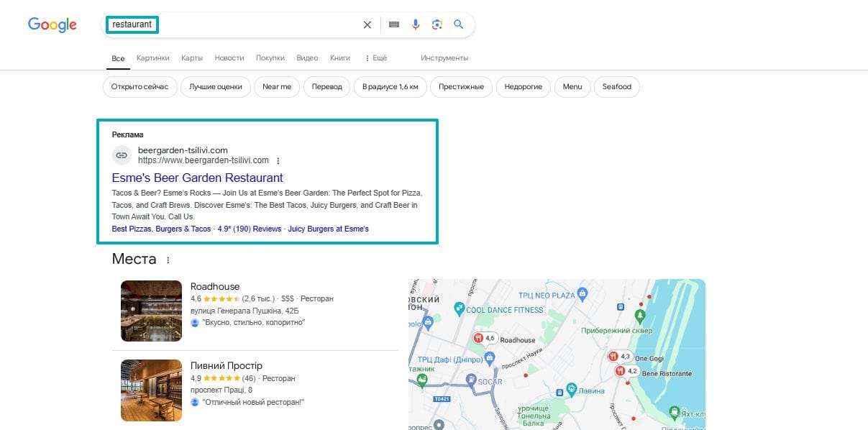868x430 pixels.
Task: Open Best Pizzas, Burgers & Tacos sitelink
Action: (x=162, y=229)
